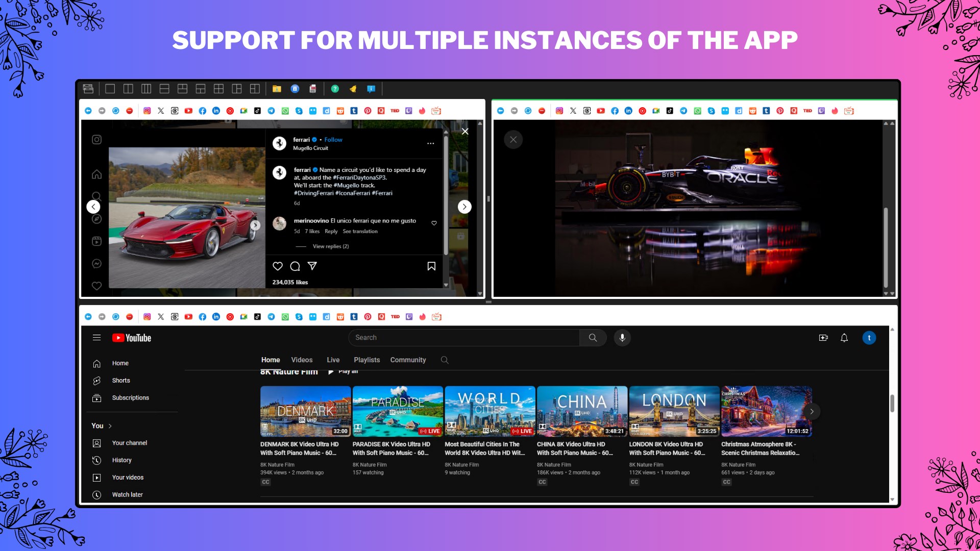Open the yellow downloads folder icon
The image size is (980, 551).
coord(277,89)
